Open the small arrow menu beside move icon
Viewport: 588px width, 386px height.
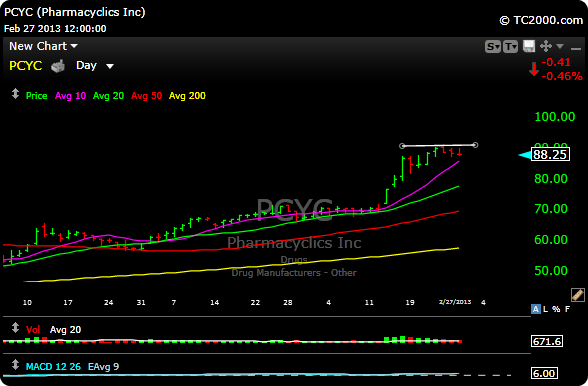(x=560, y=46)
